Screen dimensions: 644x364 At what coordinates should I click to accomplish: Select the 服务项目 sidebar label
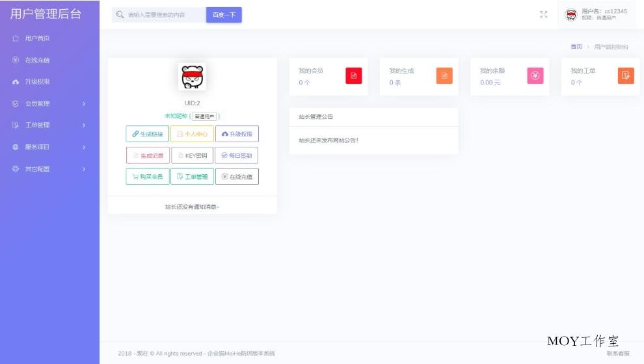37,147
